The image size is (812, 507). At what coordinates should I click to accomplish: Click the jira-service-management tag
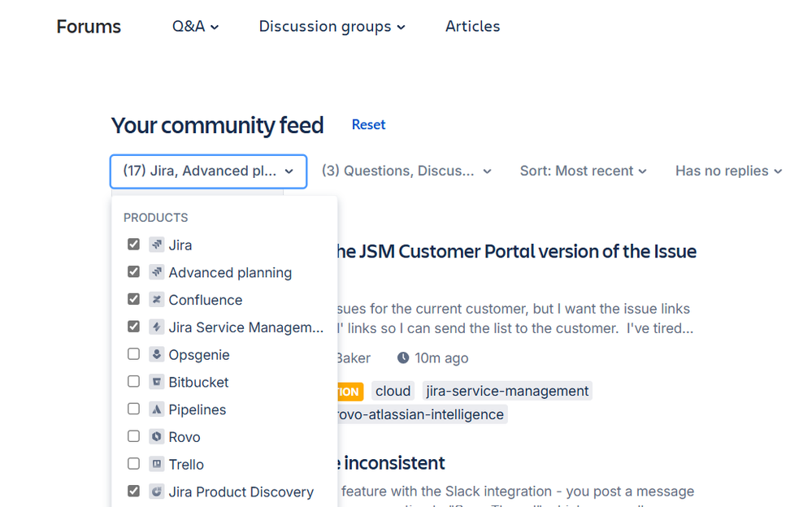(x=507, y=391)
